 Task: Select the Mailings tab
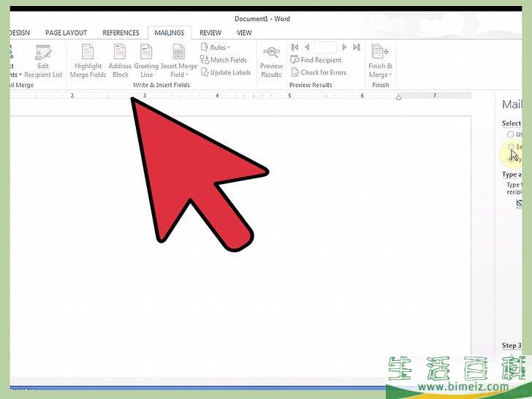point(170,33)
